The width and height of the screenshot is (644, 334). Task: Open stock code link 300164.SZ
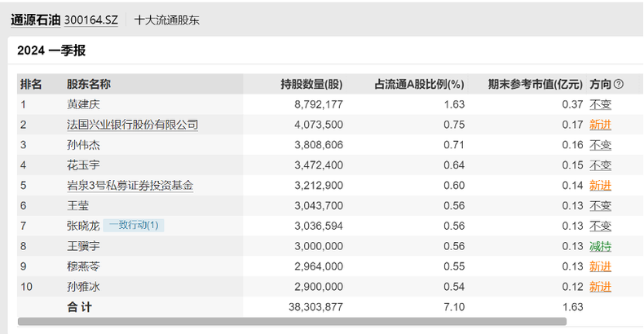coord(90,20)
